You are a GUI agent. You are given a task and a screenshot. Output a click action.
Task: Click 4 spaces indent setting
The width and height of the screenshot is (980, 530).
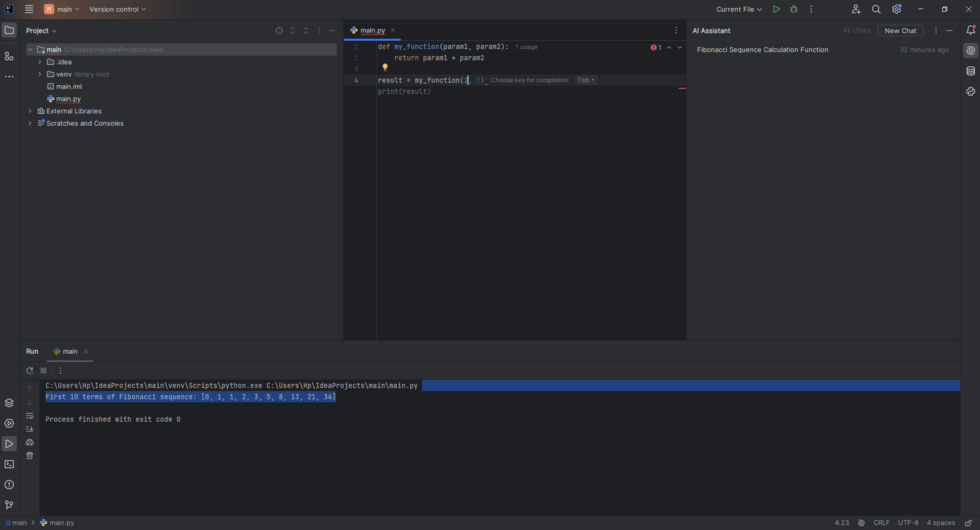point(941,523)
